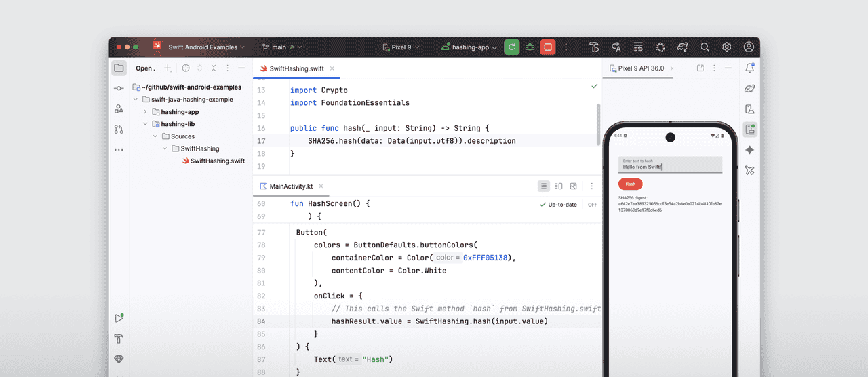Screen dimensions: 868x377
Task: Toggle Live Edit OFF indicator
Action: (x=593, y=205)
